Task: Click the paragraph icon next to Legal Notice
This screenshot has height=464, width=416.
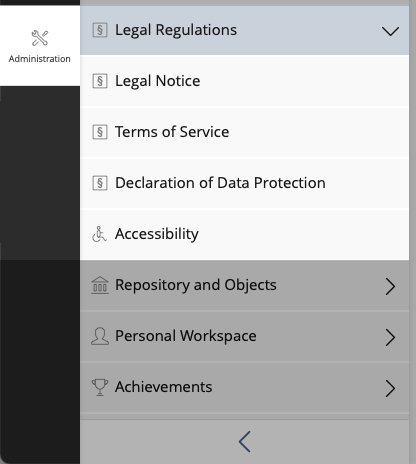Action: pyautogui.click(x=100, y=81)
